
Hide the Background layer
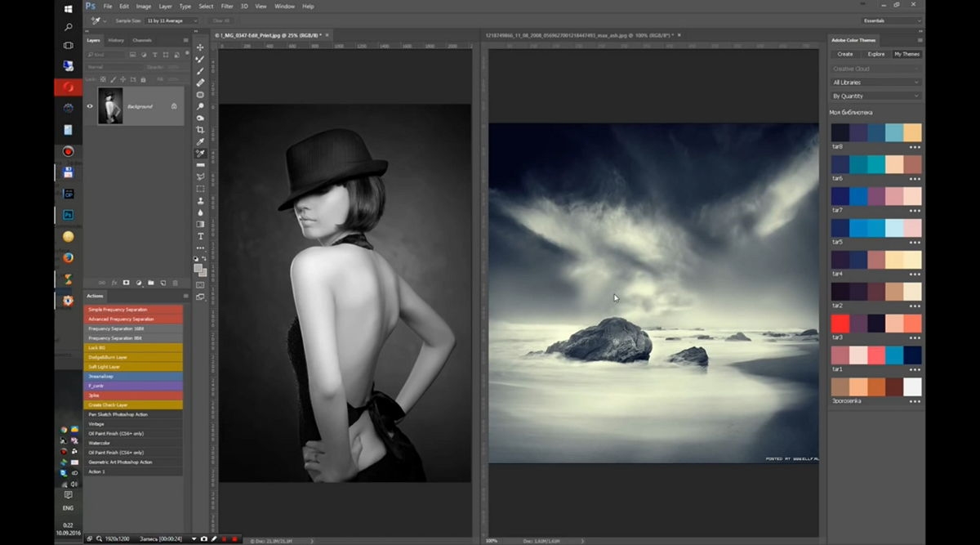click(x=90, y=106)
